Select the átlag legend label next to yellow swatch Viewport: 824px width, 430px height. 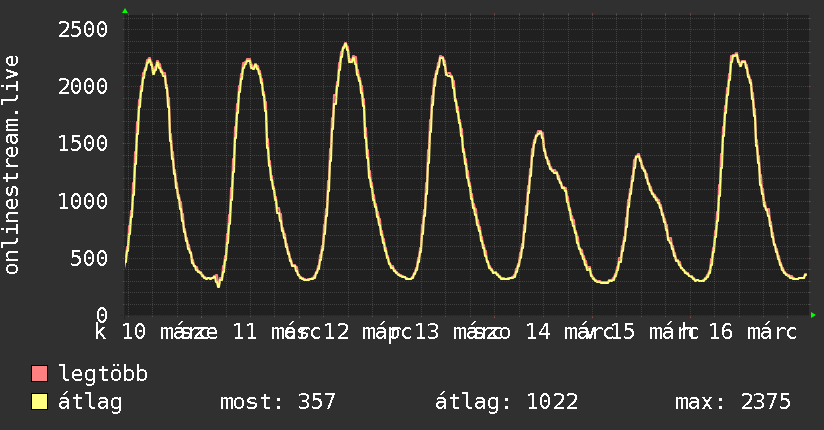coord(90,402)
